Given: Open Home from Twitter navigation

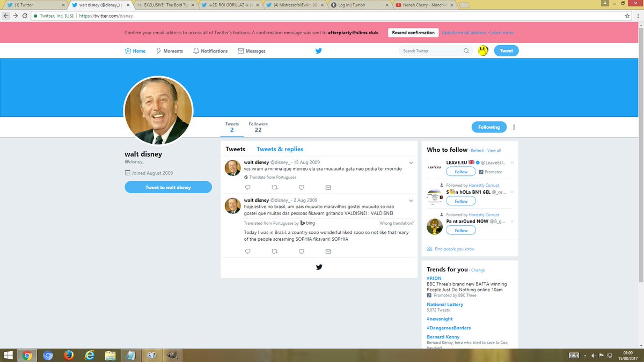Looking at the screenshot, I should tap(135, 51).
